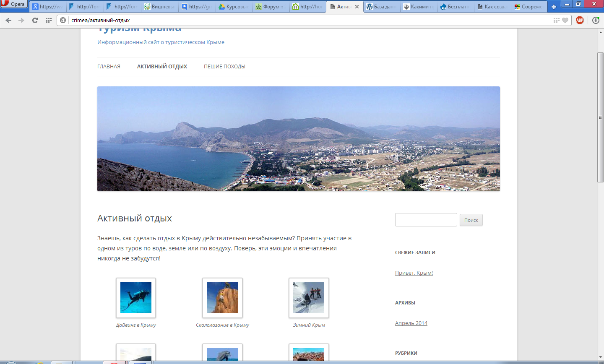Go back with the back arrow
The width and height of the screenshot is (604, 364).
click(8, 20)
